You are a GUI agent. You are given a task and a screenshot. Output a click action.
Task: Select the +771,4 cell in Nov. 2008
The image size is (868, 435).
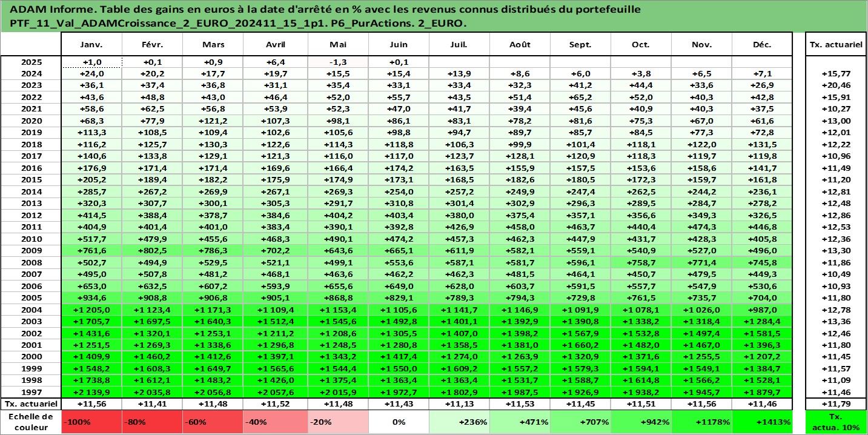(x=701, y=262)
